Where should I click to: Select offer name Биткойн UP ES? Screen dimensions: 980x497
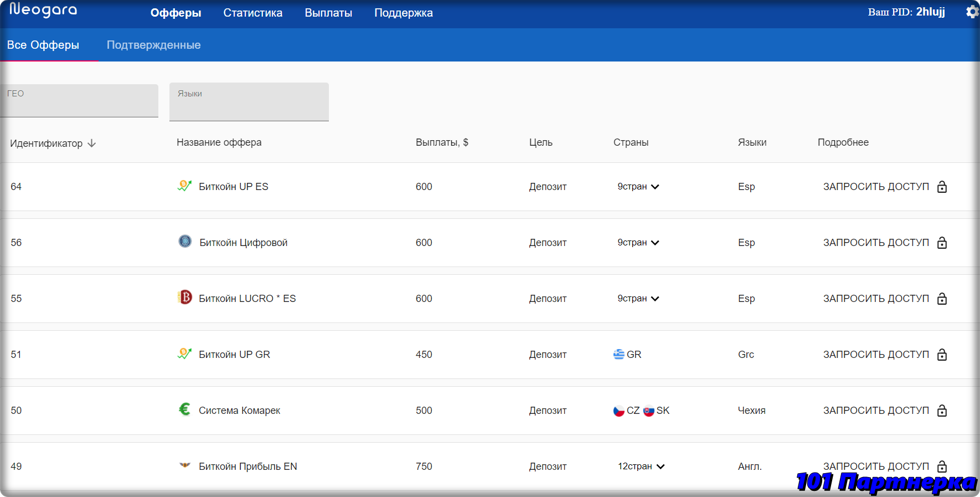(234, 187)
